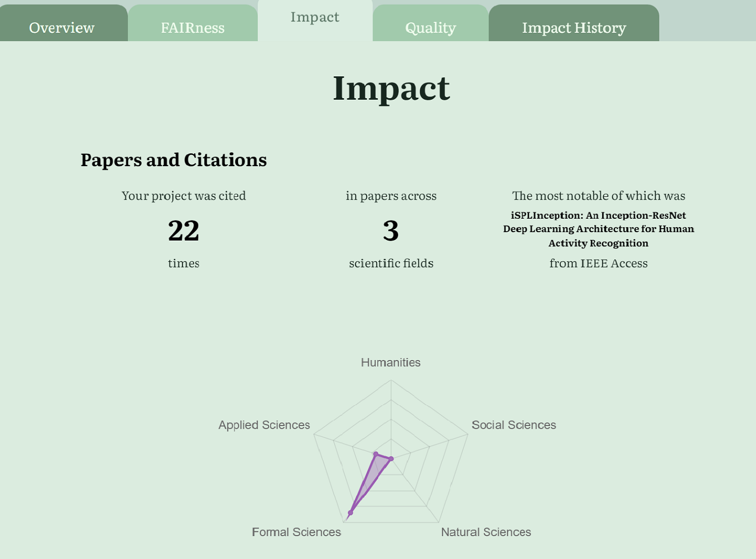Viewport: 756px width, 559px height.
Task: Click the Formal Sciences data point on radar
Action: (350, 513)
